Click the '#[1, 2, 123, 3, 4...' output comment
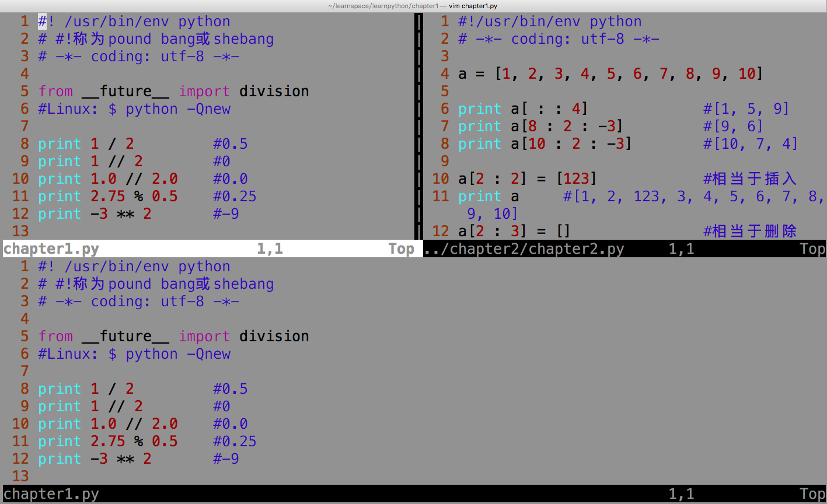 click(x=694, y=197)
